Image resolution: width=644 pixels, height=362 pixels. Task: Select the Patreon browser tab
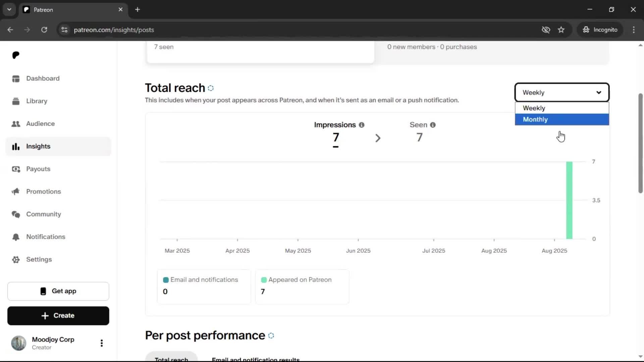(73, 10)
